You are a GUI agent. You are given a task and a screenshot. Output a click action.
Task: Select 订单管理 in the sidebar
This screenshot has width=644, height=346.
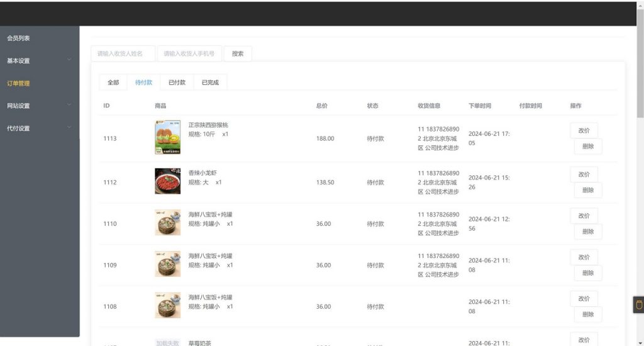pos(19,83)
